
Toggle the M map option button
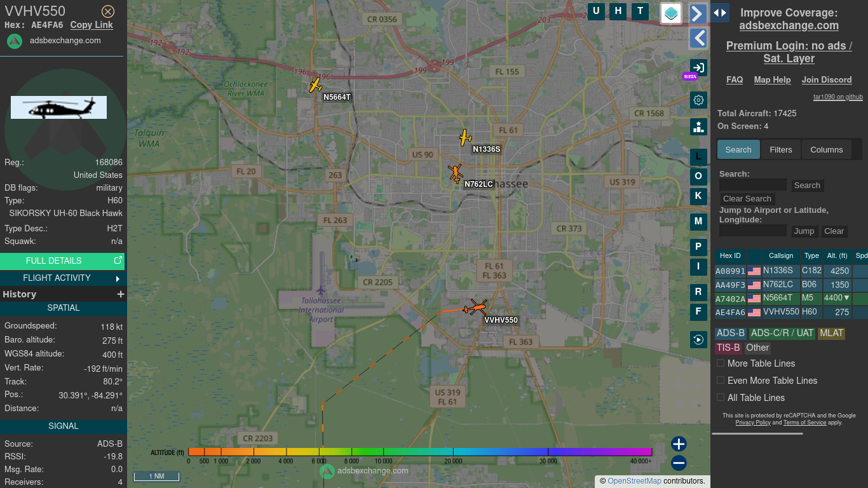[698, 222]
